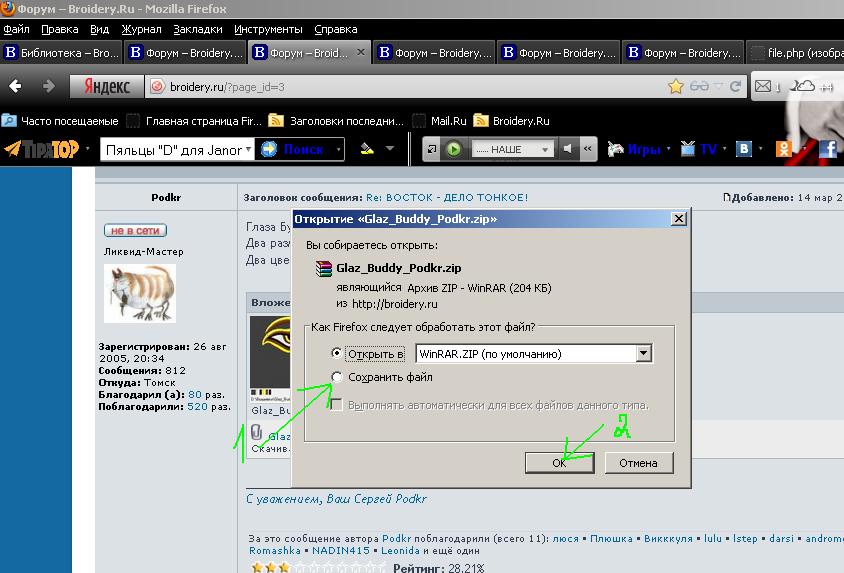This screenshot has height=573, width=844.
Task: Open the Справка menu
Action: (x=336, y=29)
